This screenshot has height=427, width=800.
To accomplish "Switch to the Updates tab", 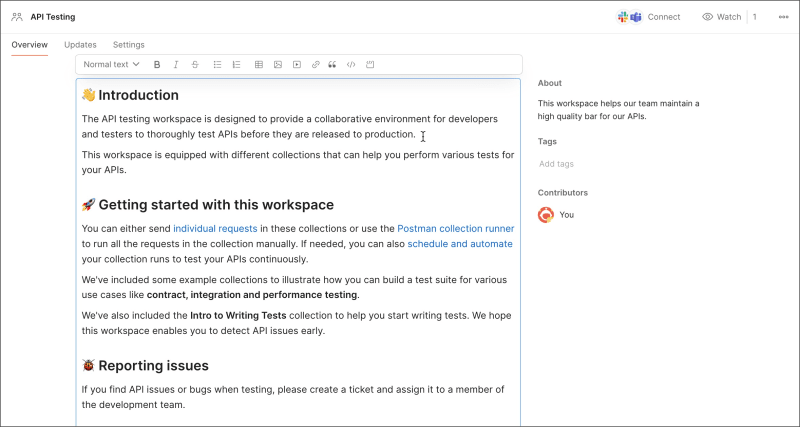I will pyautogui.click(x=80, y=45).
